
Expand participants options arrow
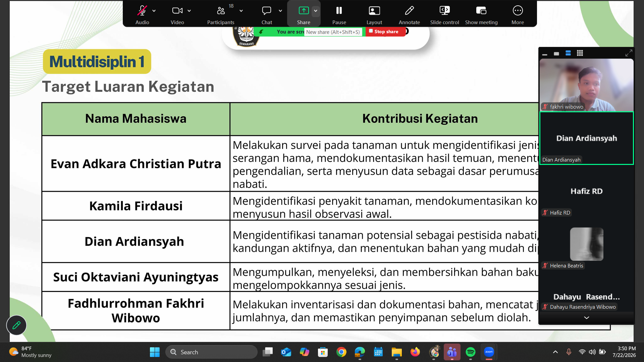[241, 11]
